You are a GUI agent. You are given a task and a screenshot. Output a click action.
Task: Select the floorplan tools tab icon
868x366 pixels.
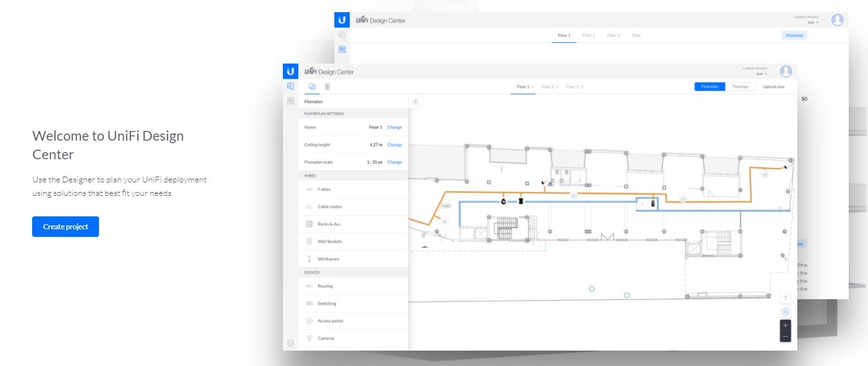point(312,87)
